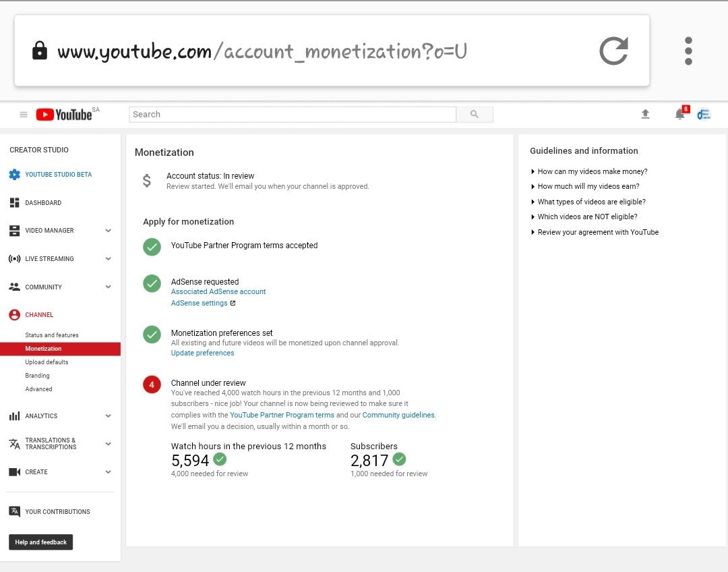This screenshot has width=728, height=572.
Task: Open Associated AdSense account link
Action: click(218, 291)
